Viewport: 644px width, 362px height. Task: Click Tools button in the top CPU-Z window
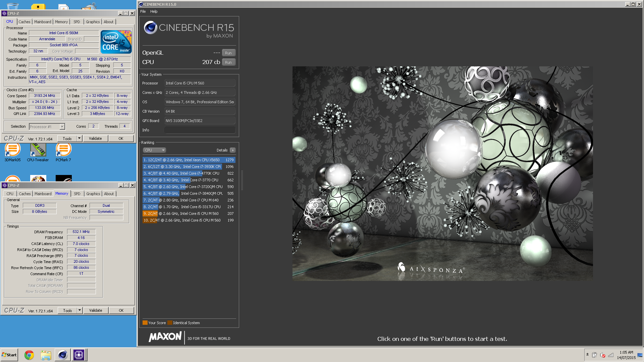point(67,138)
